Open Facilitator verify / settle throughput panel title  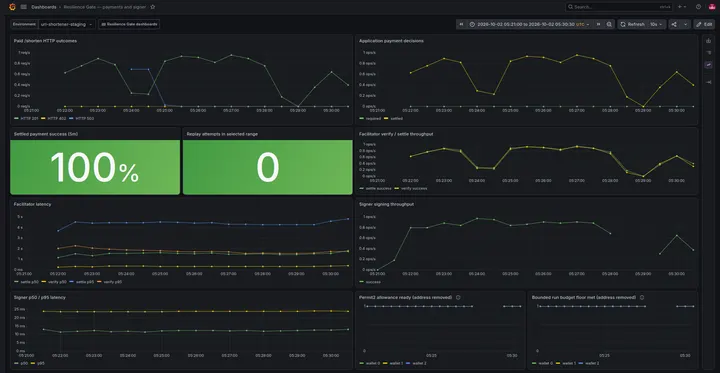tap(396, 134)
